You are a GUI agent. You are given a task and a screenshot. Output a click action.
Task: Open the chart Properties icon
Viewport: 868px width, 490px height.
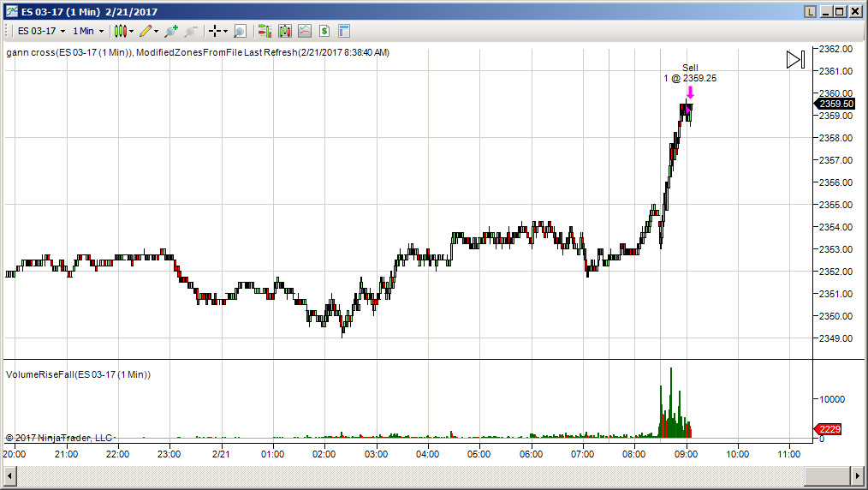point(344,31)
